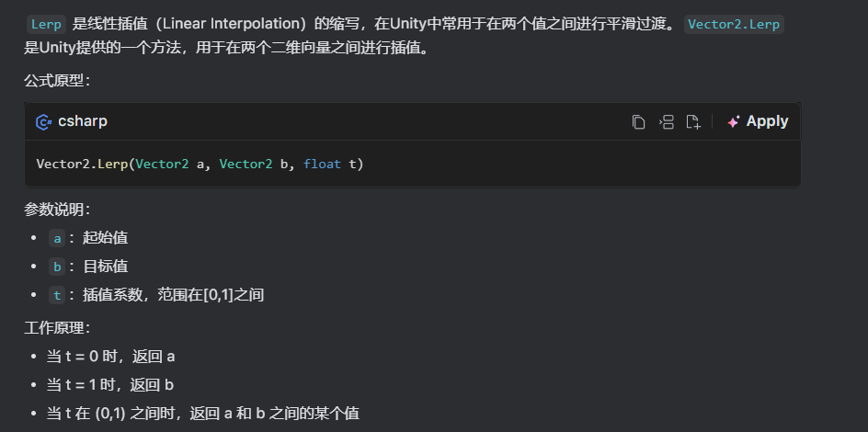Click the 公式原型 heading
The image size is (868, 432).
click(56, 81)
